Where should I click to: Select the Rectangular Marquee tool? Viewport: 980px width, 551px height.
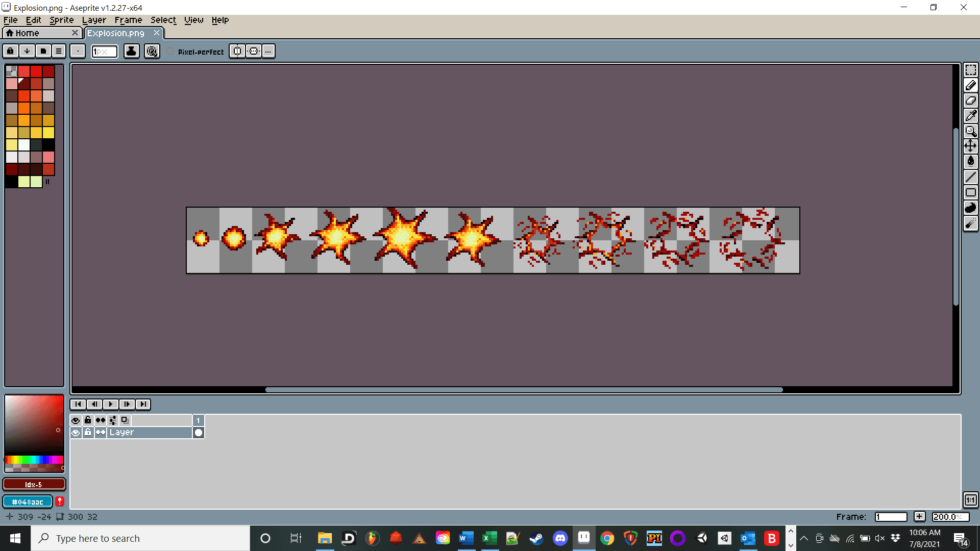[970, 70]
